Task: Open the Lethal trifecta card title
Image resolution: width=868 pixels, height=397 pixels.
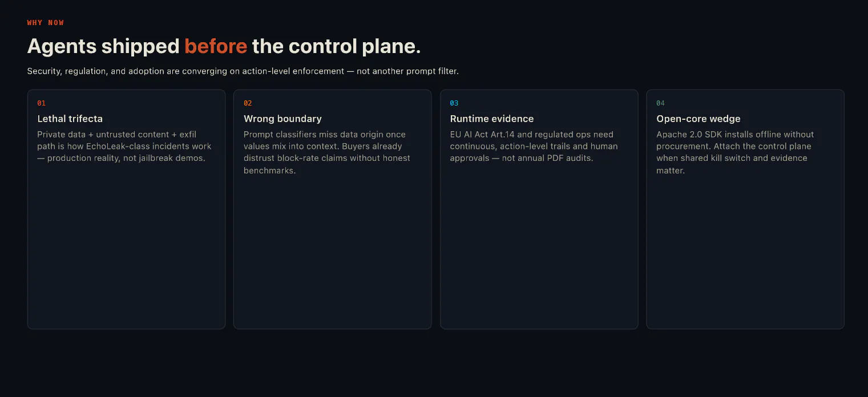Action: [x=70, y=119]
